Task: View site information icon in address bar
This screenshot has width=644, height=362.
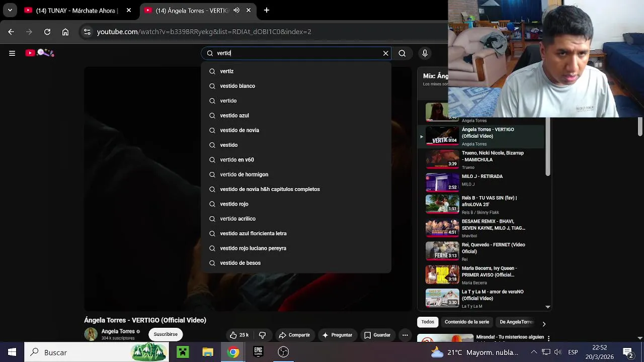Action: pyautogui.click(x=87, y=32)
